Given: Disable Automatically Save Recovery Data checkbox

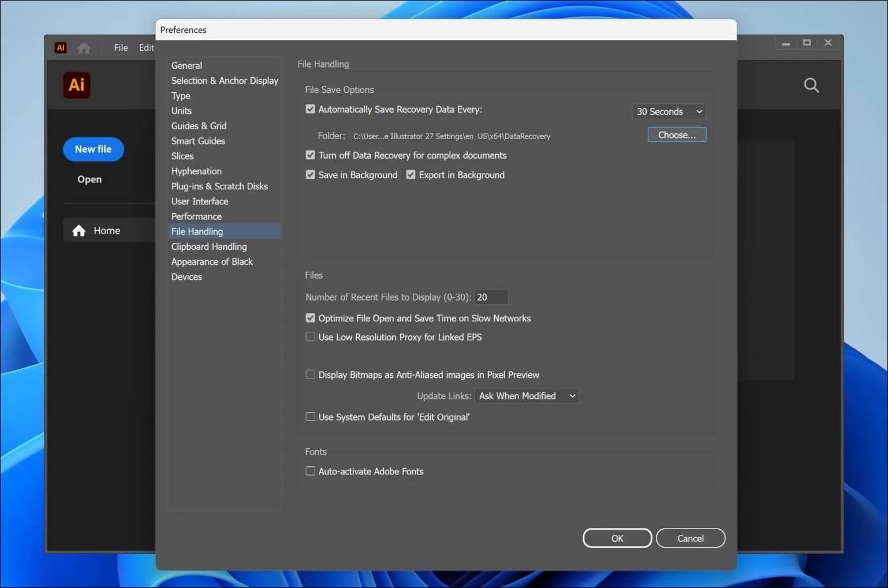Looking at the screenshot, I should [311, 109].
